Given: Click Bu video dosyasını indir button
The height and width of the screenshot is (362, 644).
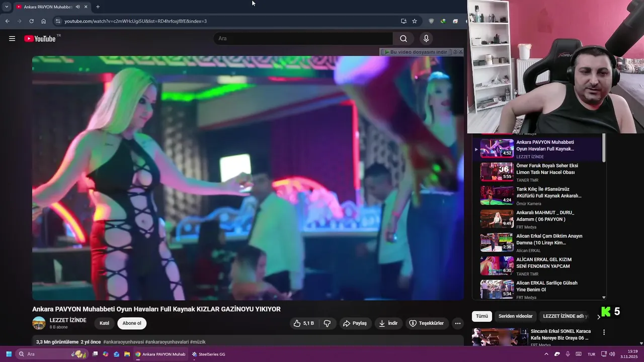Looking at the screenshot, I should click(x=416, y=52).
